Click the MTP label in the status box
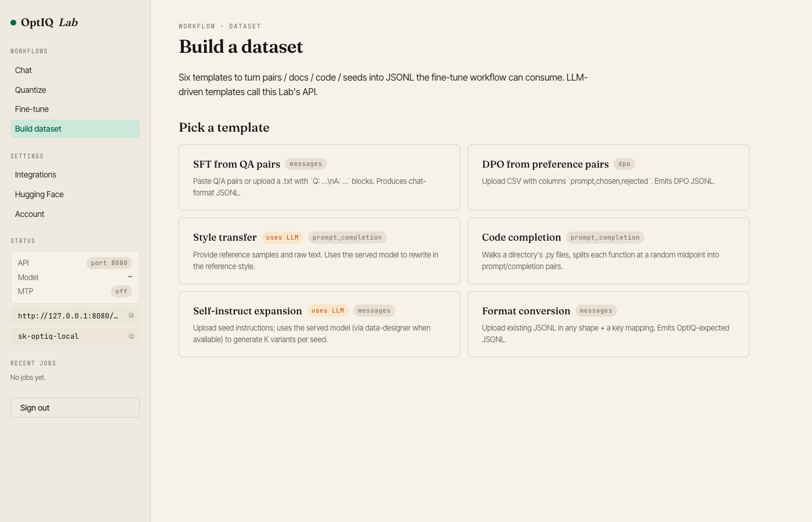 (26, 291)
